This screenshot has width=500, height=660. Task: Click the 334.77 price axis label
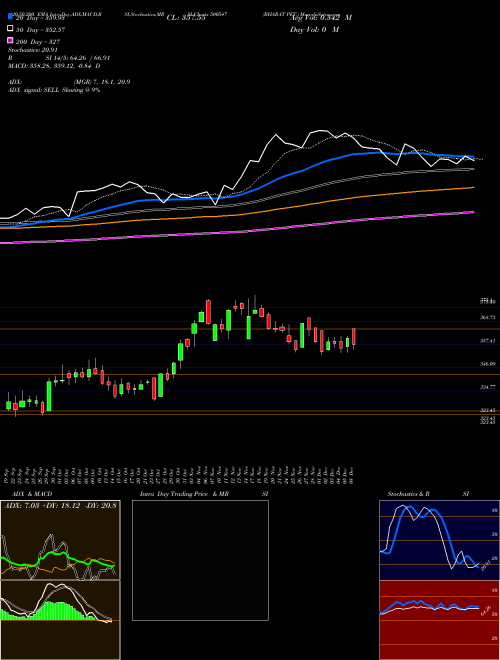click(487, 387)
